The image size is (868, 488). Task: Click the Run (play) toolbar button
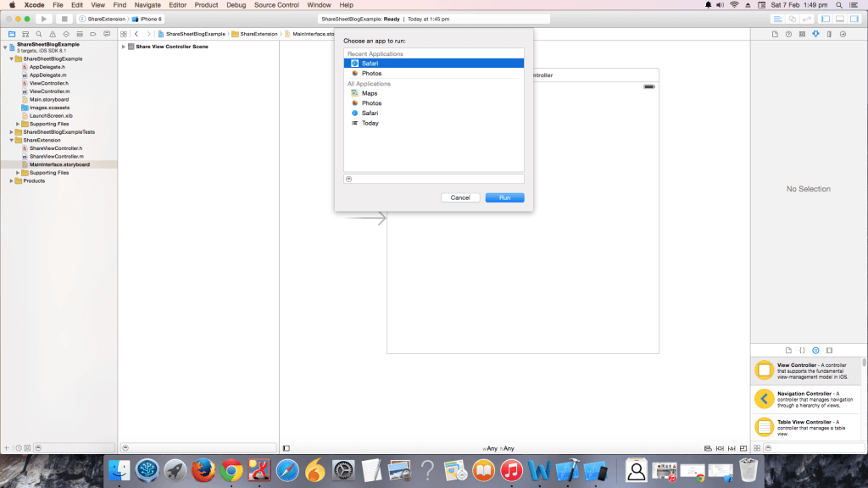pyautogui.click(x=44, y=19)
